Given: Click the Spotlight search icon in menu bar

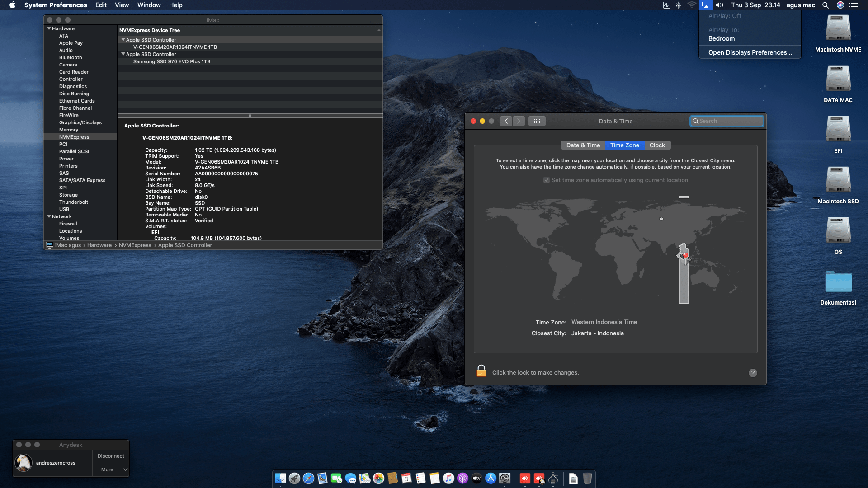Looking at the screenshot, I should pyautogui.click(x=825, y=5).
